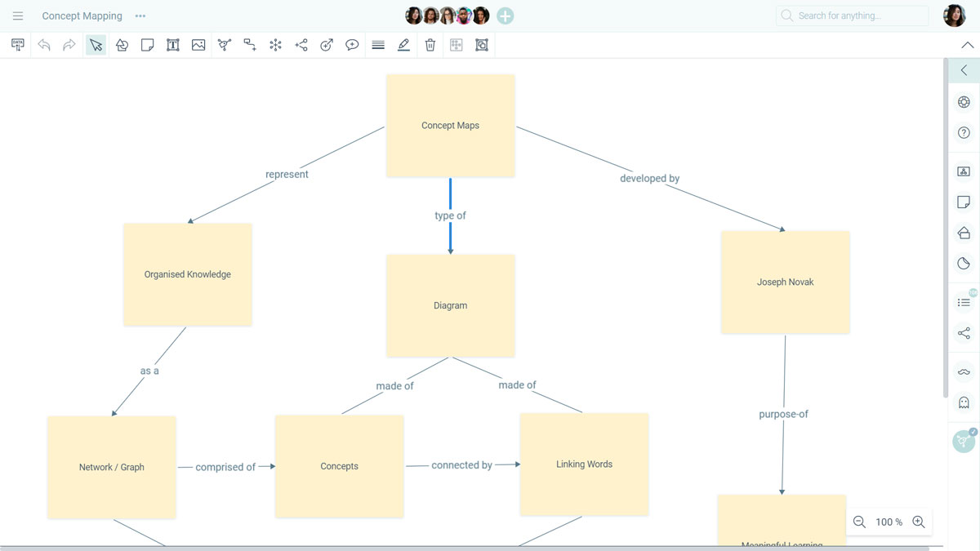This screenshot has width=980, height=551.
Task: Click the trash delete icon
Action: coord(430,45)
